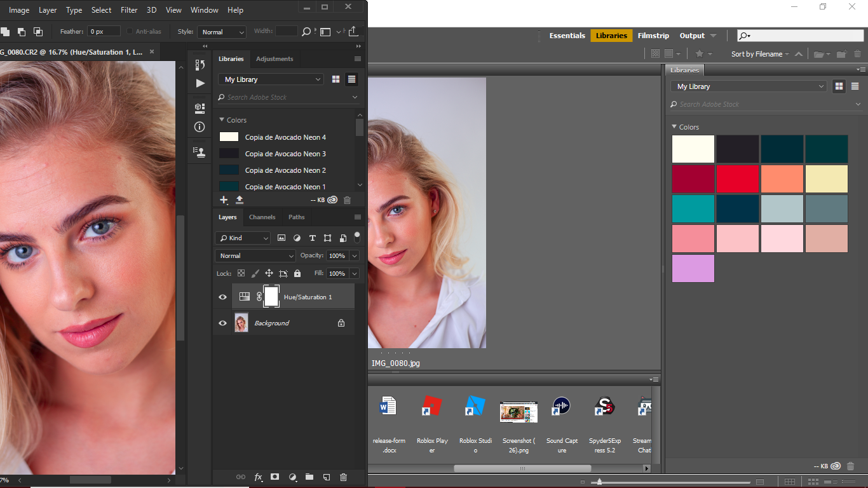
Task: Switch to the Adjustments tab
Action: point(275,58)
